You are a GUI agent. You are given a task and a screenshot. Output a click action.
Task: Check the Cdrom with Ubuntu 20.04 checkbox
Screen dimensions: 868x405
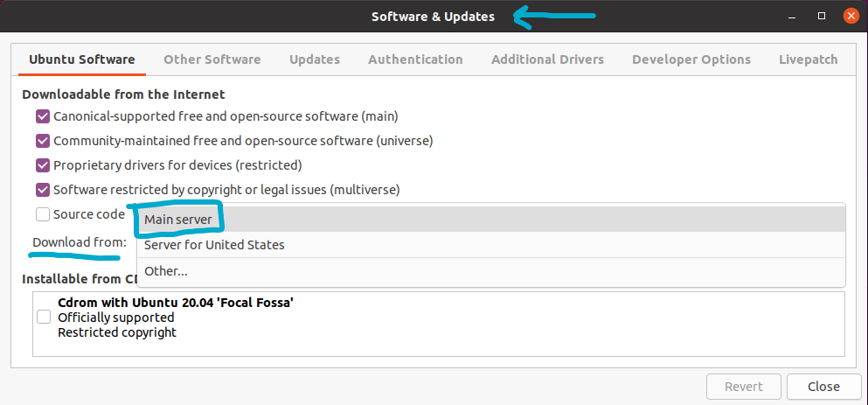click(x=44, y=317)
